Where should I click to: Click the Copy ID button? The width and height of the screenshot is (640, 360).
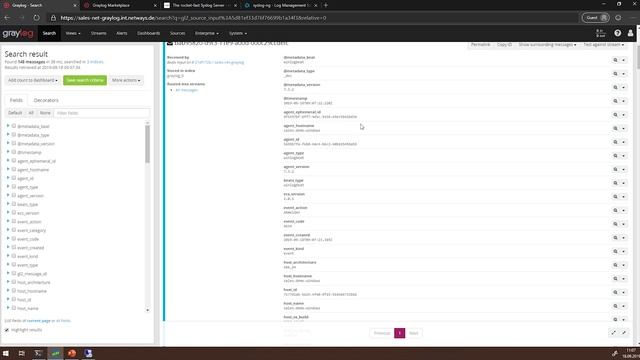click(x=504, y=44)
